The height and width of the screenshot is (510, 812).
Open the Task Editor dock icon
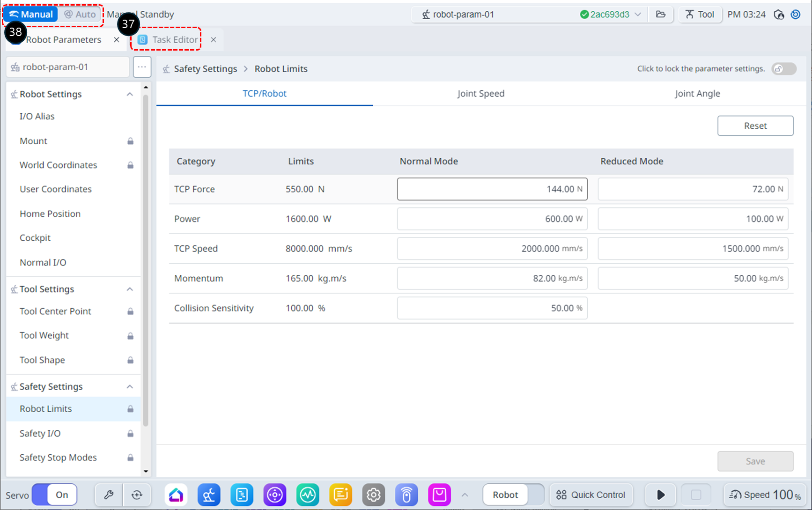click(242, 495)
